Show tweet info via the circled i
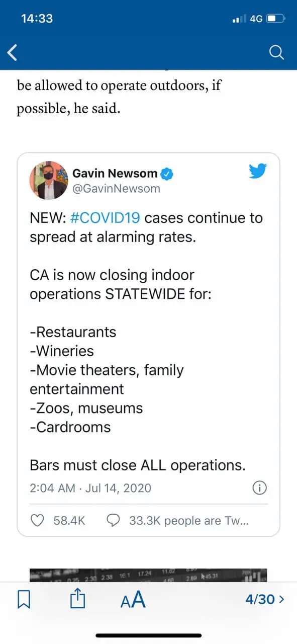 point(259,488)
